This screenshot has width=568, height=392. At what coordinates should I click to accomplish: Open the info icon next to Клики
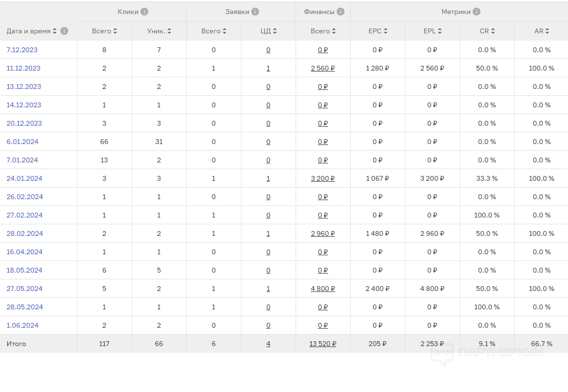point(144,12)
